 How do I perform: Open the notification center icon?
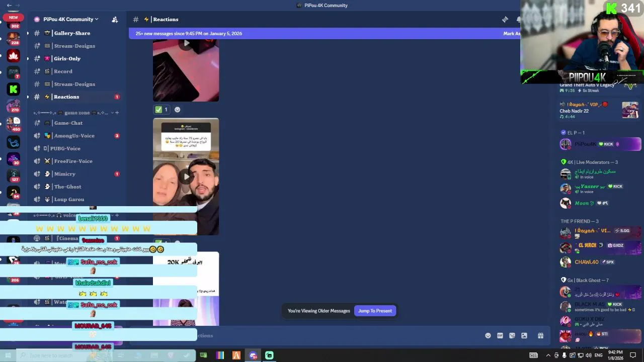633,355
